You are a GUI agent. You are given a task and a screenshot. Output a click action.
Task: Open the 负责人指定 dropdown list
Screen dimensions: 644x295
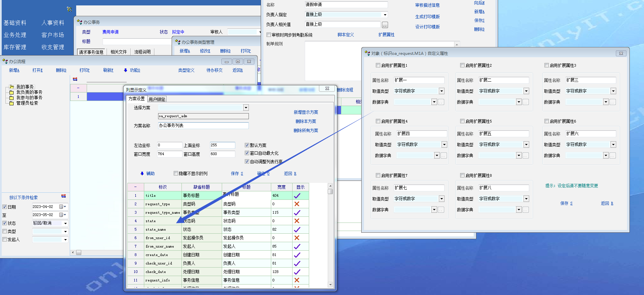pyautogui.click(x=385, y=15)
